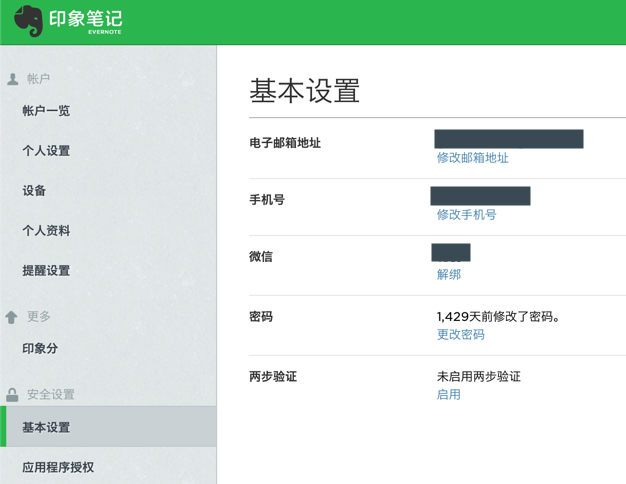Click the padlock icon beside 安全设置
This screenshot has height=484, width=626.
tap(12, 395)
